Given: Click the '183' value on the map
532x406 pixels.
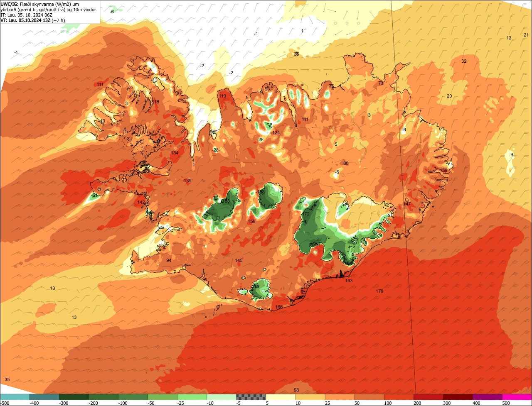Looking at the screenshot, I should tap(226, 201).
